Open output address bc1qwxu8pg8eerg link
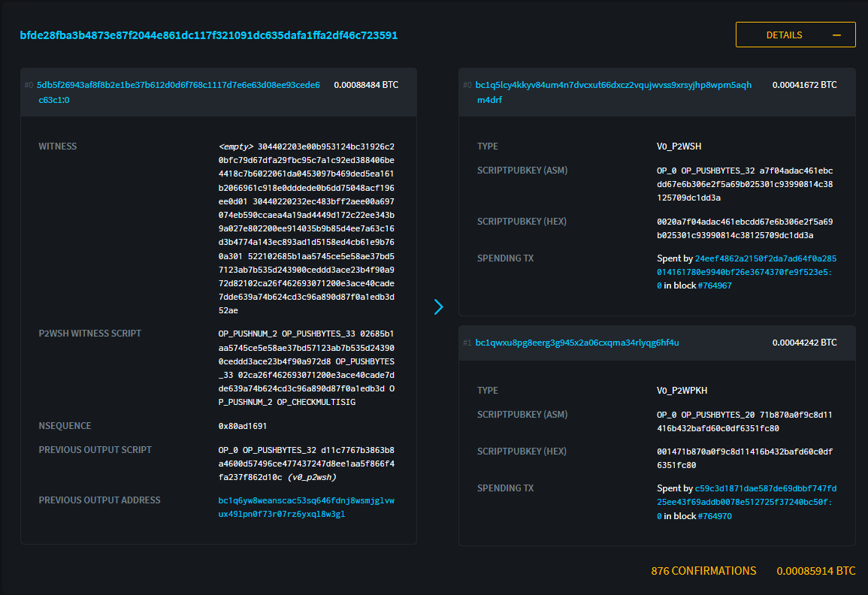Screen dimensions: 868x595 click(x=577, y=343)
